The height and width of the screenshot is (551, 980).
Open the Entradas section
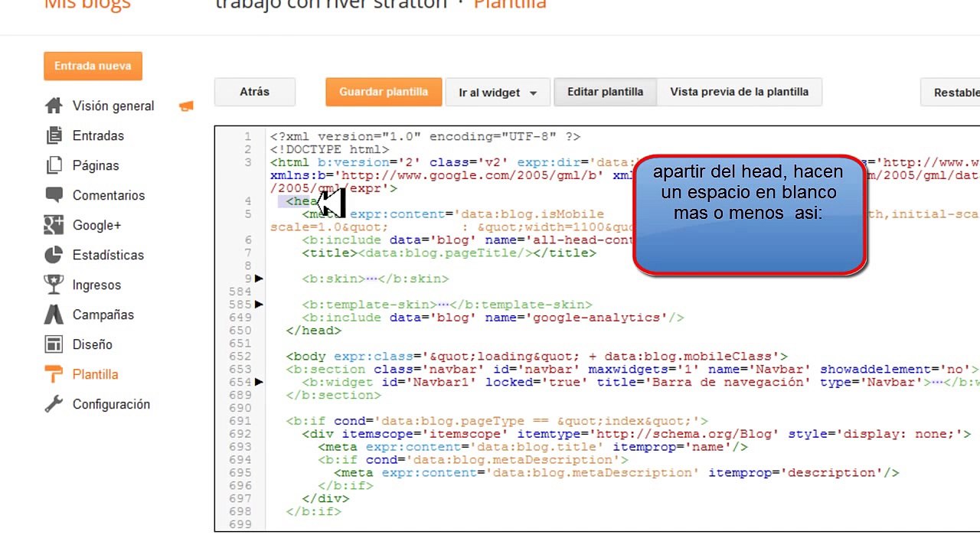pos(98,135)
